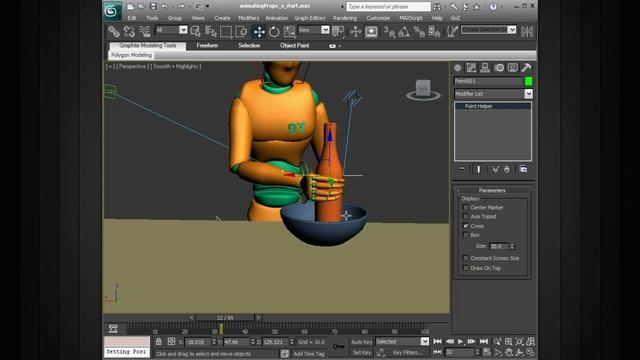Open the Rendering menu

[345, 18]
